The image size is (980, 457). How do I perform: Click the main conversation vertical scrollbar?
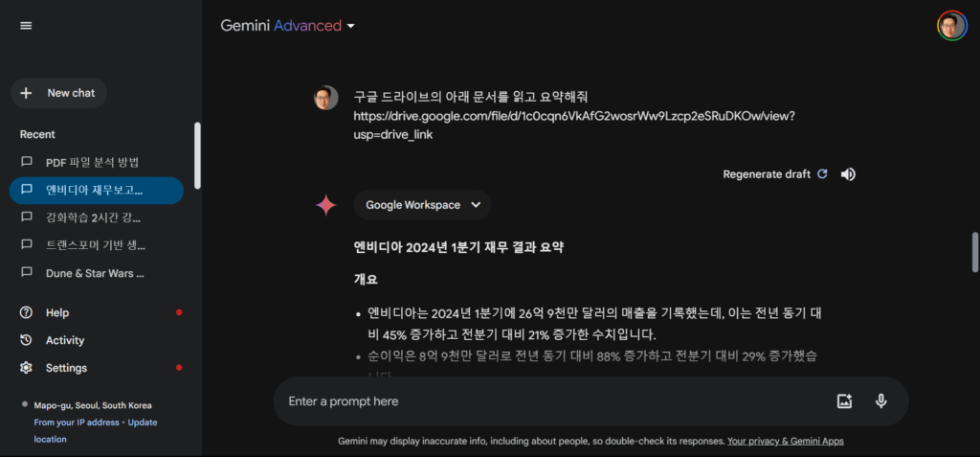[x=975, y=252]
